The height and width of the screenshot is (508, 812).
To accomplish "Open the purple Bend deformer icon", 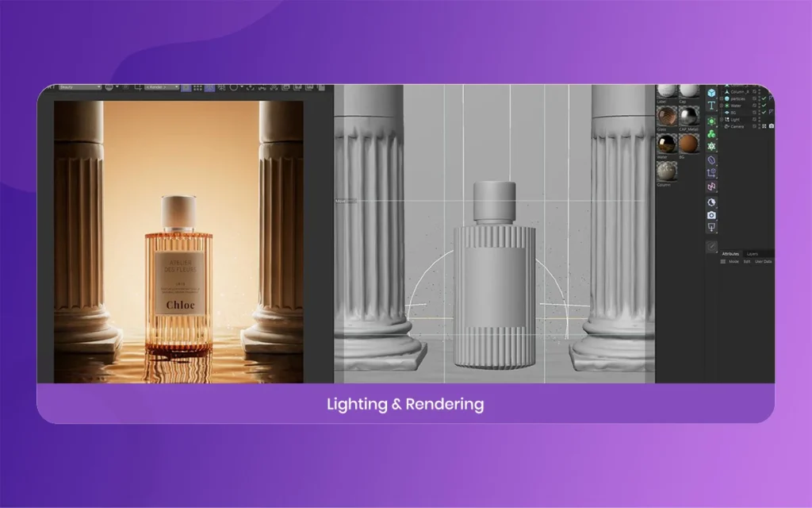I will (711, 160).
